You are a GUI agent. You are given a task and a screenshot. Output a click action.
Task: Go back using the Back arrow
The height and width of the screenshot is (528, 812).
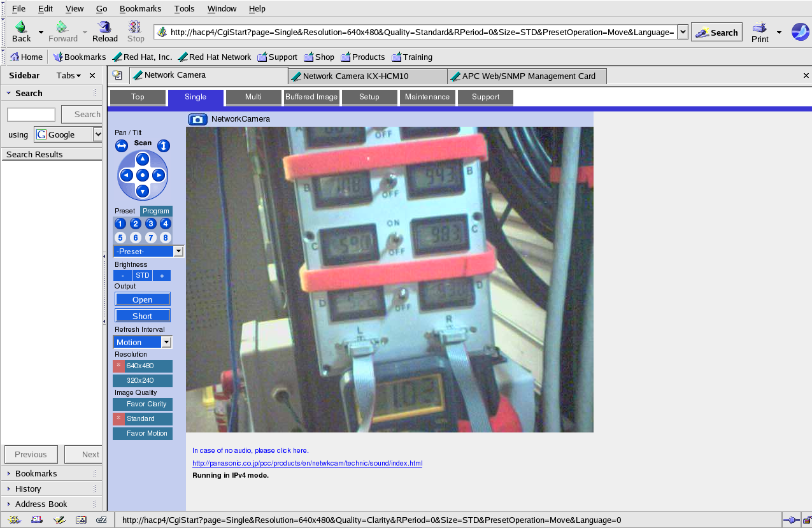[21, 31]
